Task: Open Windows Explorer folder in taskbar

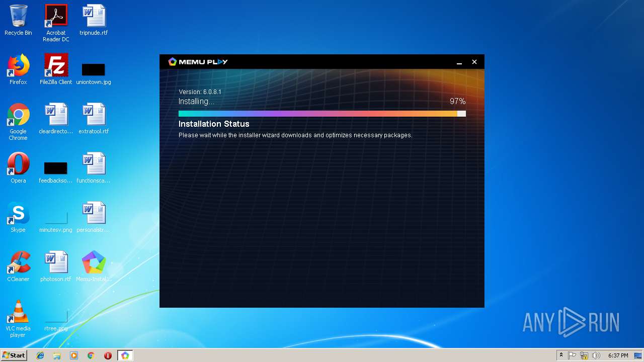Action: 57,355
